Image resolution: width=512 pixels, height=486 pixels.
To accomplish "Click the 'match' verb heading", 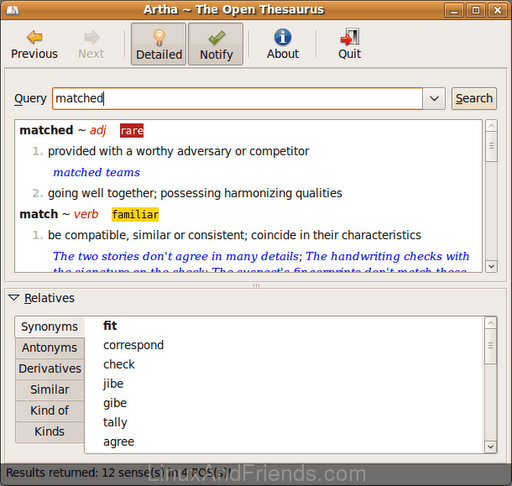I will pyautogui.click(x=59, y=214).
